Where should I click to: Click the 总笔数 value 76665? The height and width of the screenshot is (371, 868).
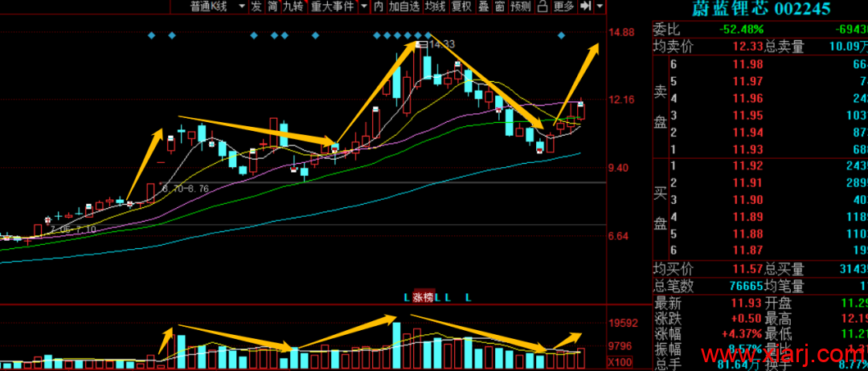click(x=746, y=286)
